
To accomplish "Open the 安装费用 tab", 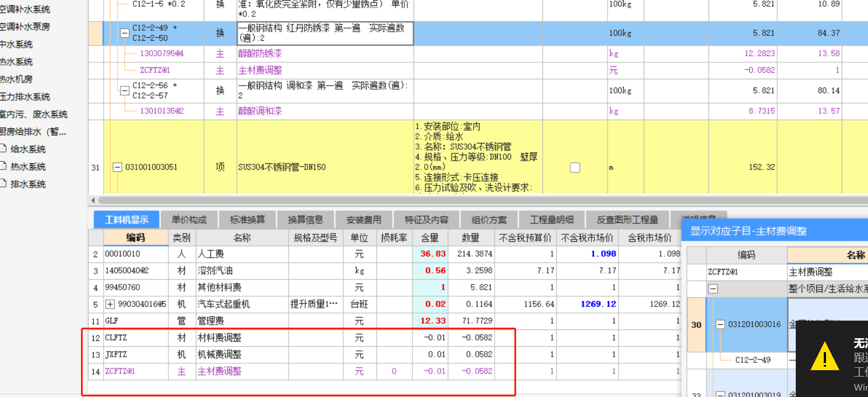I will click(364, 220).
